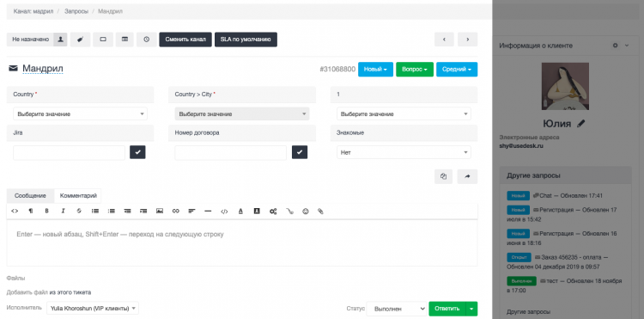Image resolution: width=644 pixels, height=319 pixels.
Task: Increase indent in editor toolbar
Action: (143, 211)
